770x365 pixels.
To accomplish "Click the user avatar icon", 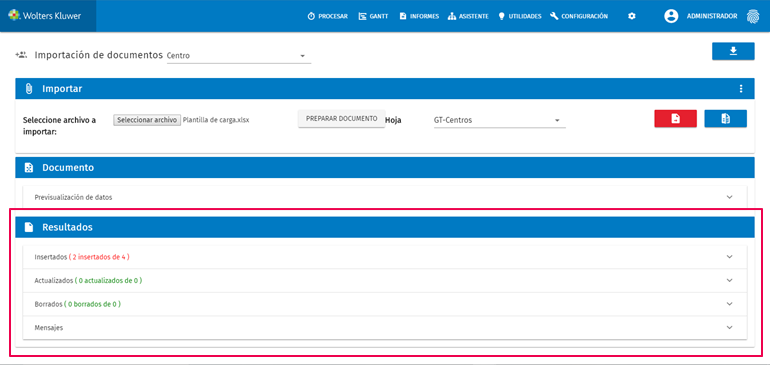I will coord(671,16).
